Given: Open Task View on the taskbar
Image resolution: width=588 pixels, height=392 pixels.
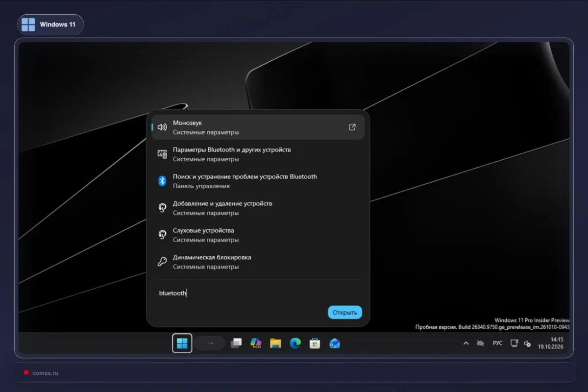Looking at the screenshot, I should tap(237, 343).
